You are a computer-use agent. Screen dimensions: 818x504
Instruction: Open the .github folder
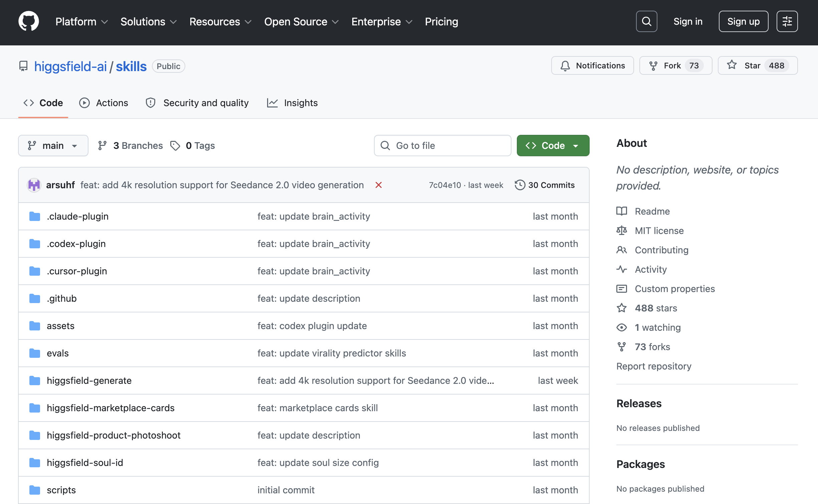point(62,298)
